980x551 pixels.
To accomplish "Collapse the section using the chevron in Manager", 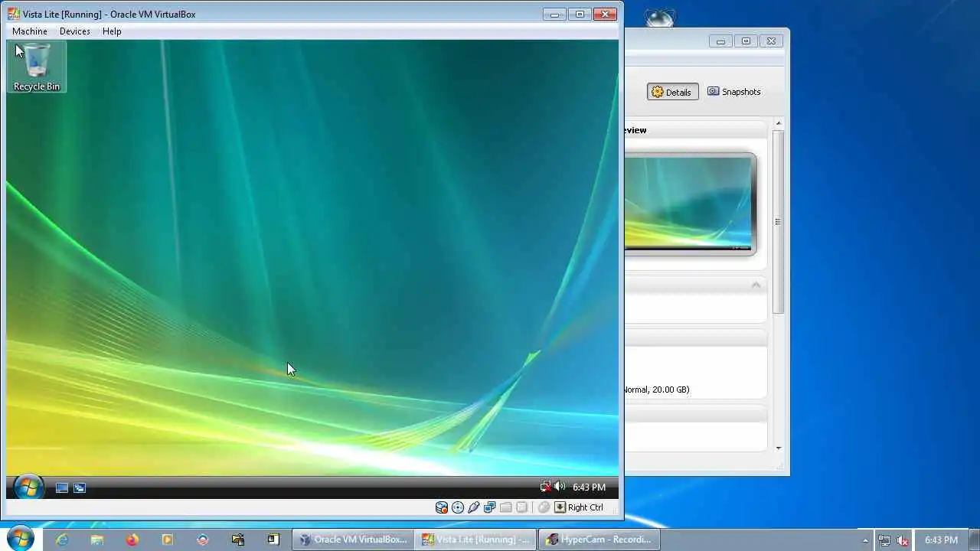I will [756, 285].
